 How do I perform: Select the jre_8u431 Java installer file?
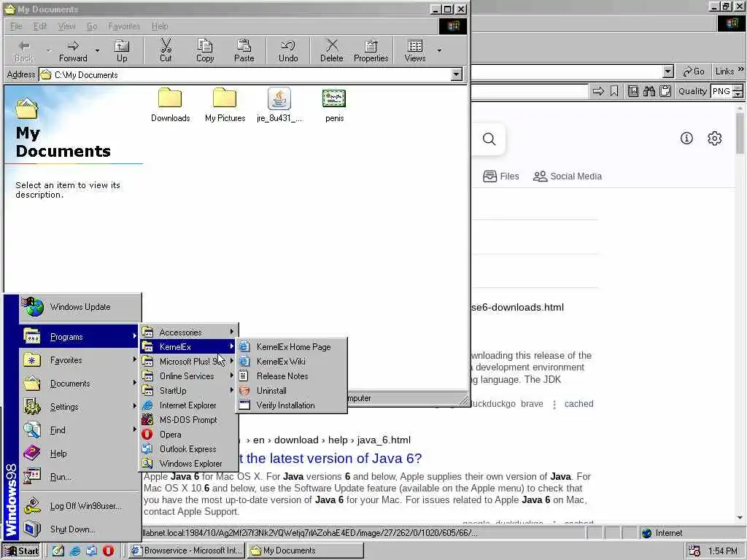pos(279,105)
